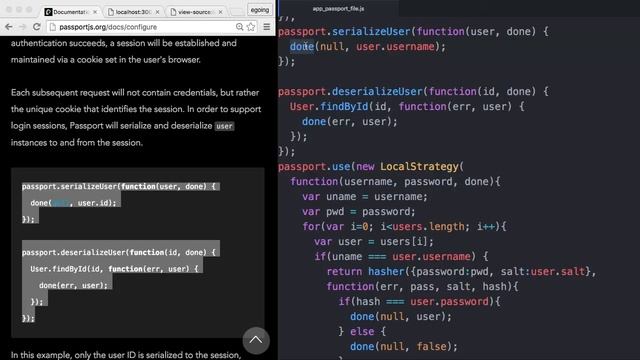Click 'var uname = username;' line in editor

click(x=365, y=197)
